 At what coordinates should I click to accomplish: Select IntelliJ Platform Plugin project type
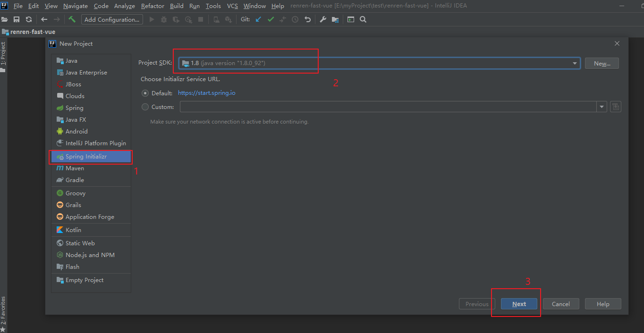point(91,143)
